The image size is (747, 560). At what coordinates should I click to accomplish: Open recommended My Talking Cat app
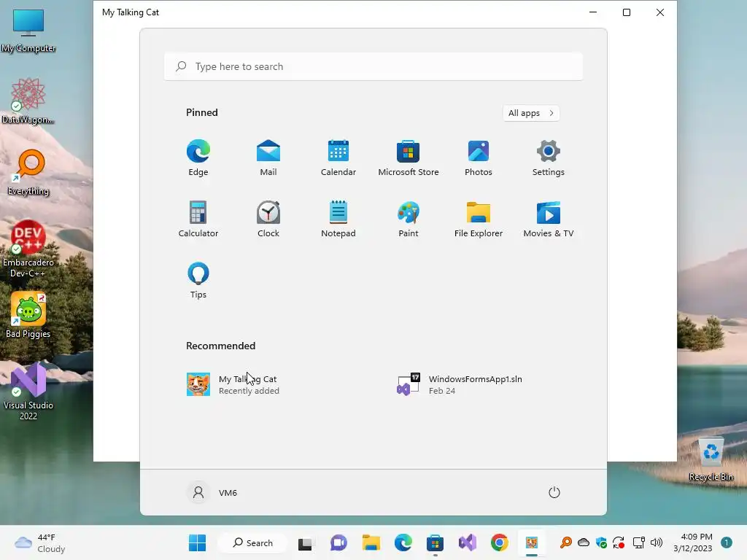(233, 384)
